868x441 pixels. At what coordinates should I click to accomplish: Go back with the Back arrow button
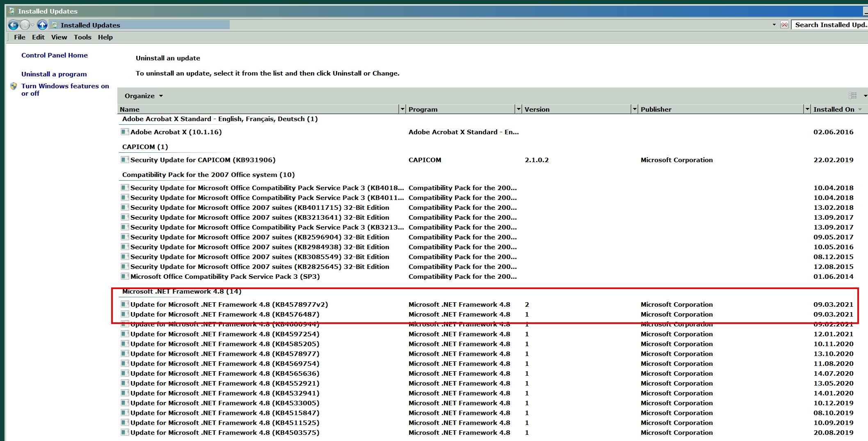[x=13, y=25]
